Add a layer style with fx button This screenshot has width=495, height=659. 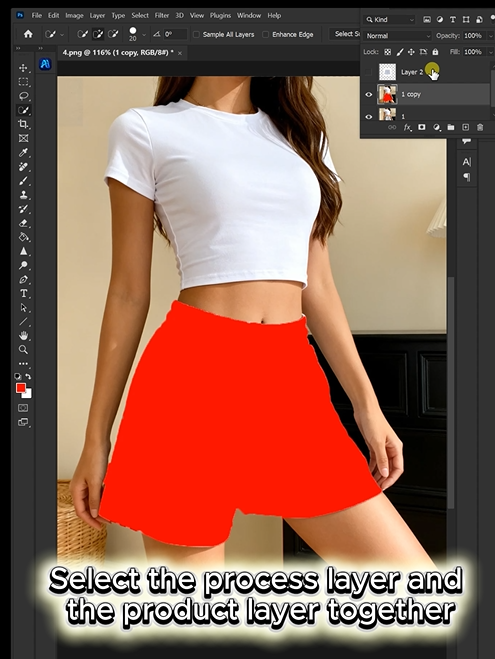click(x=407, y=127)
